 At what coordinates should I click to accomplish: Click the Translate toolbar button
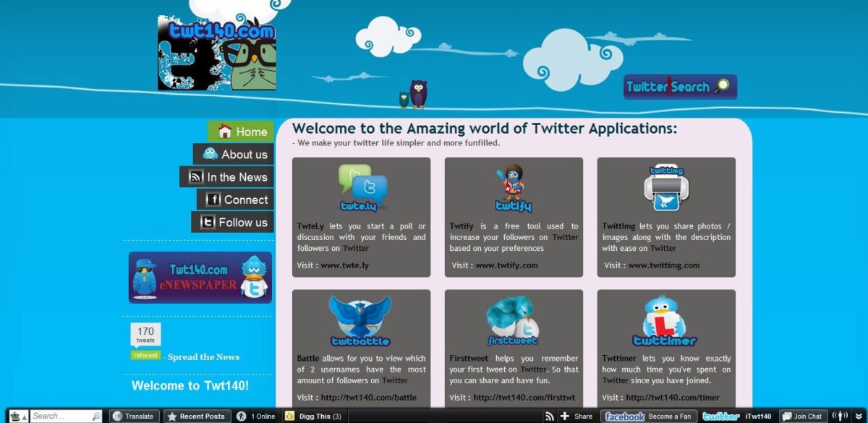point(134,416)
